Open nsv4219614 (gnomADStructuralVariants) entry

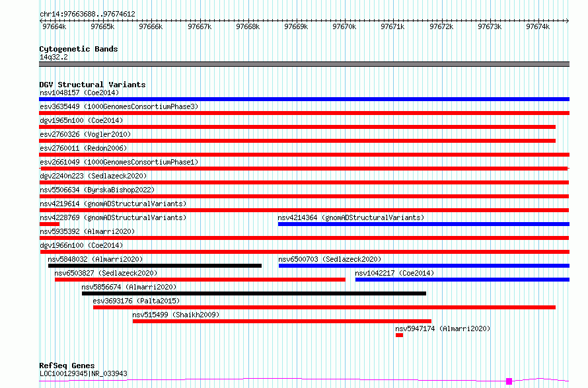[304, 210]
